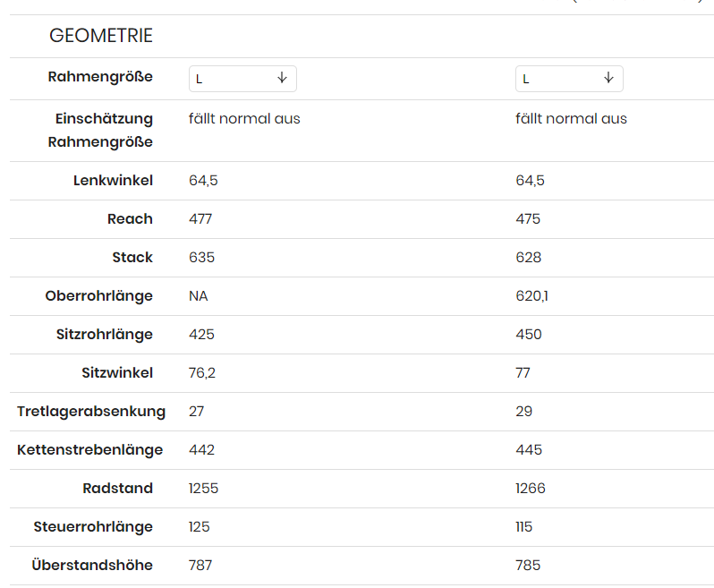The width and height of the screenshot is (714, 588).
Task: Click the Radstand value 1255
Action: pos(204,489)
